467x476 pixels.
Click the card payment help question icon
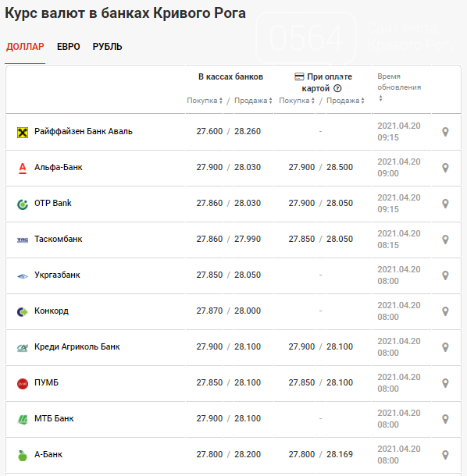(x=337, y=88)
